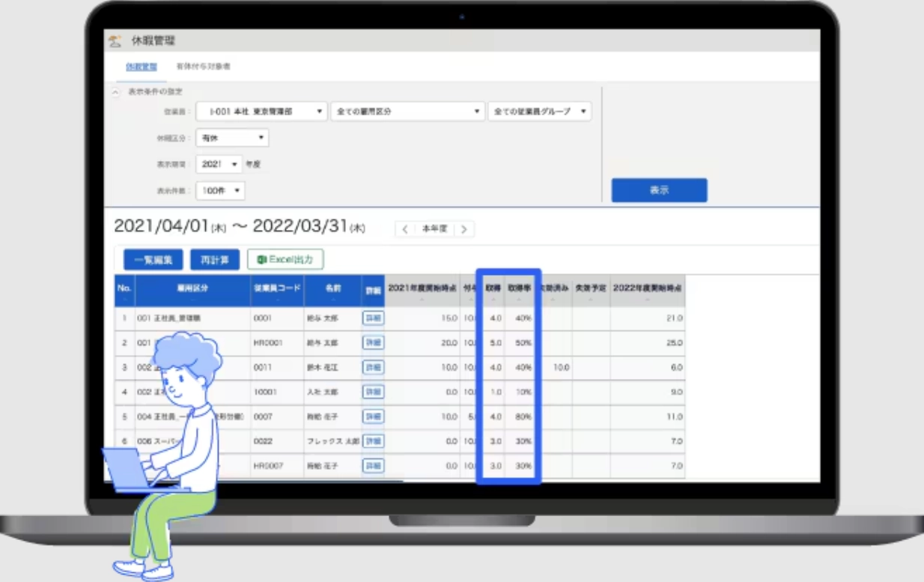This screenshot has height=582, width=924.
Task: Click the 21.0 value in 2022年度 column
Action: tap(675, 318)
